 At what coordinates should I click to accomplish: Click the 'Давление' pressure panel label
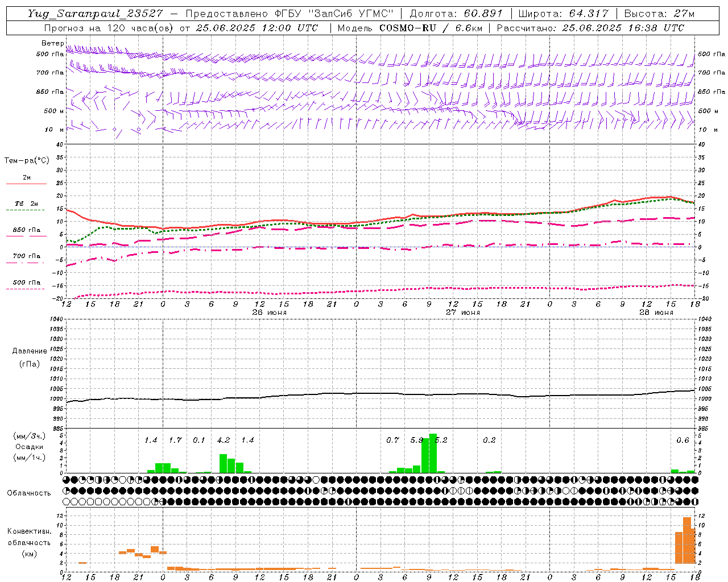[30, 351]
